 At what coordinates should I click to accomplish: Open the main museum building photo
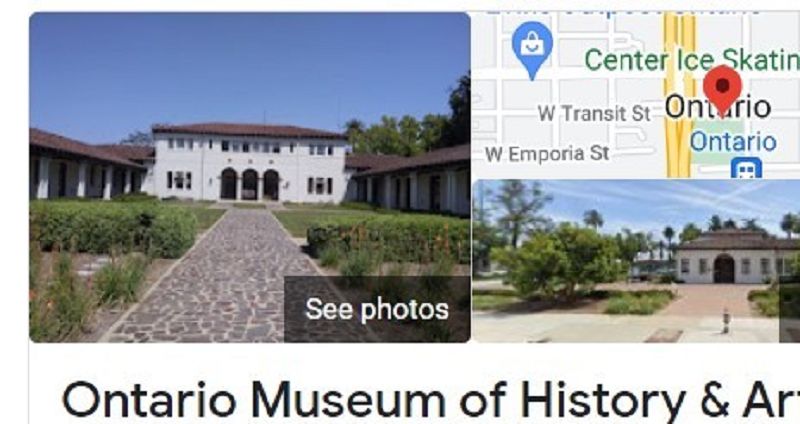(x=250, y=177)
